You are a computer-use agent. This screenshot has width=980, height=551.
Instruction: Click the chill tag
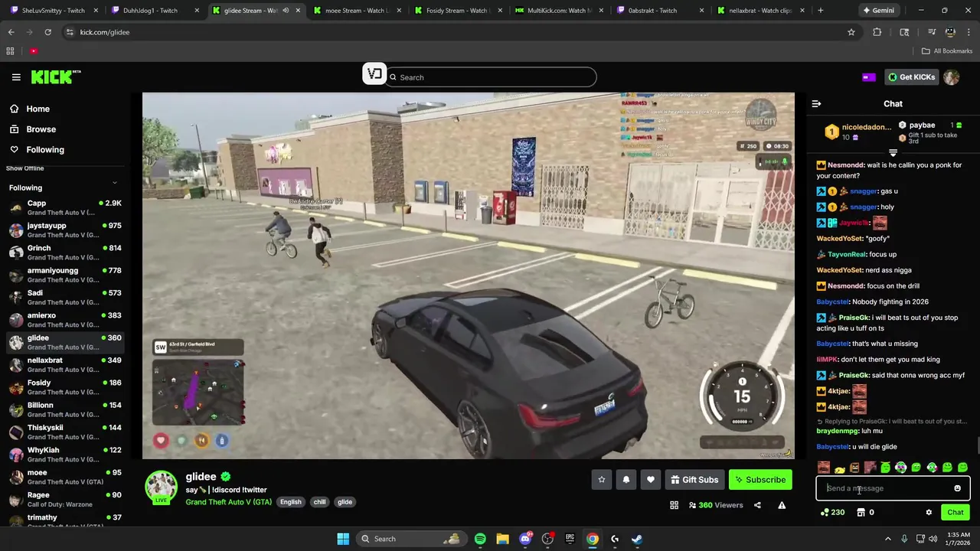[319, 502]
